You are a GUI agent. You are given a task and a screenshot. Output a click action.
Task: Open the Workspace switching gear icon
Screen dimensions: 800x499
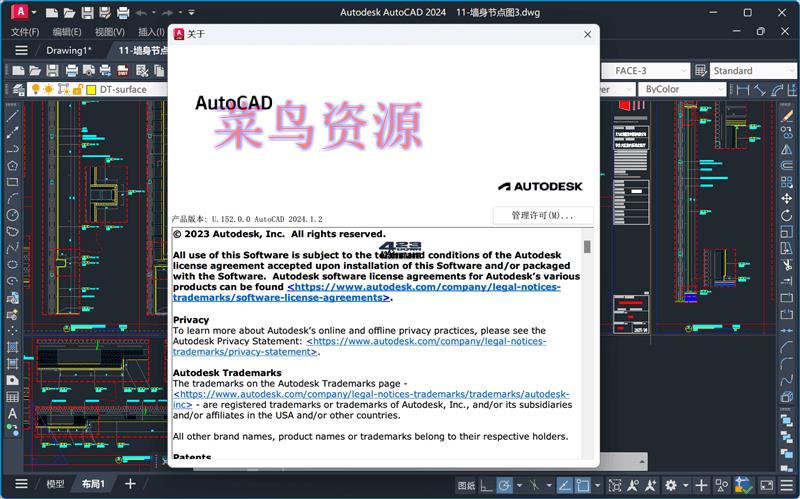pos(670,485)
